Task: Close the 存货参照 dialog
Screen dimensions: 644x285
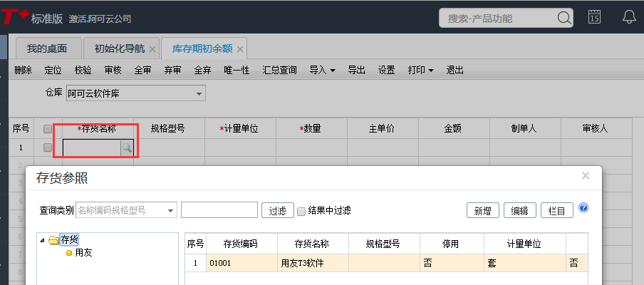Action: 586,175
